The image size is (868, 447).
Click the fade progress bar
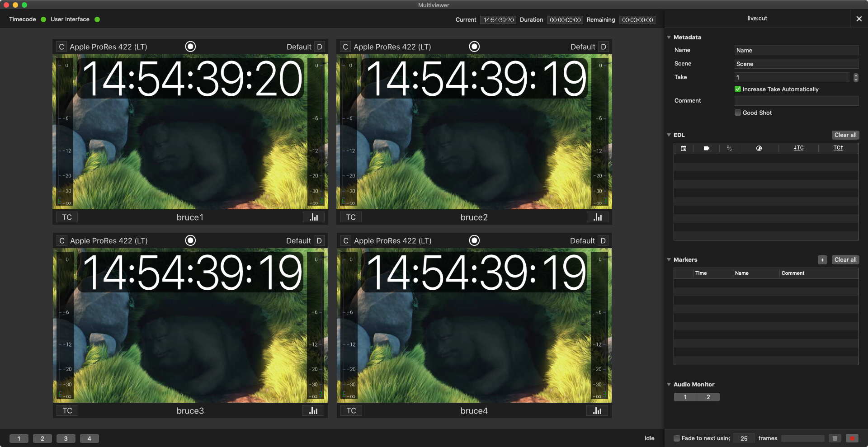point(803,438)
